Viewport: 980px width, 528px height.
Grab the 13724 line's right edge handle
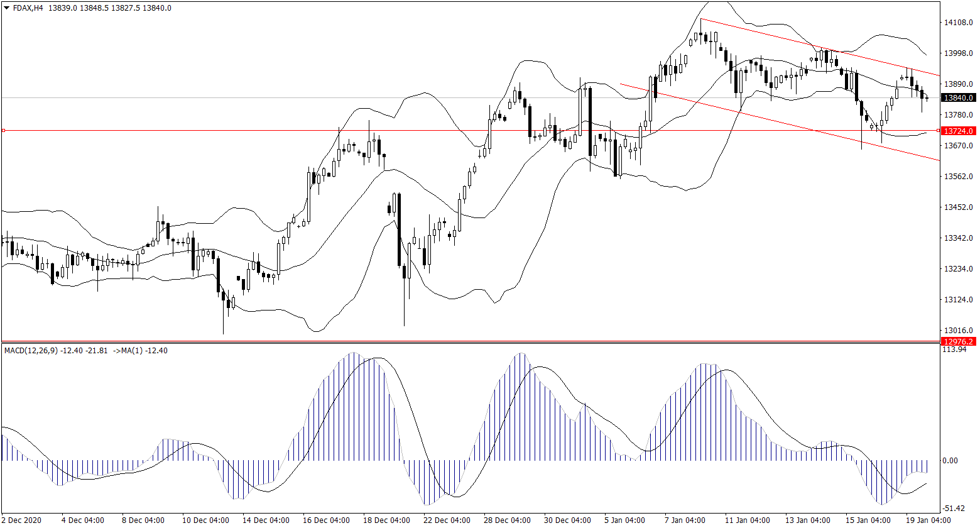click(x=939, y=131)
